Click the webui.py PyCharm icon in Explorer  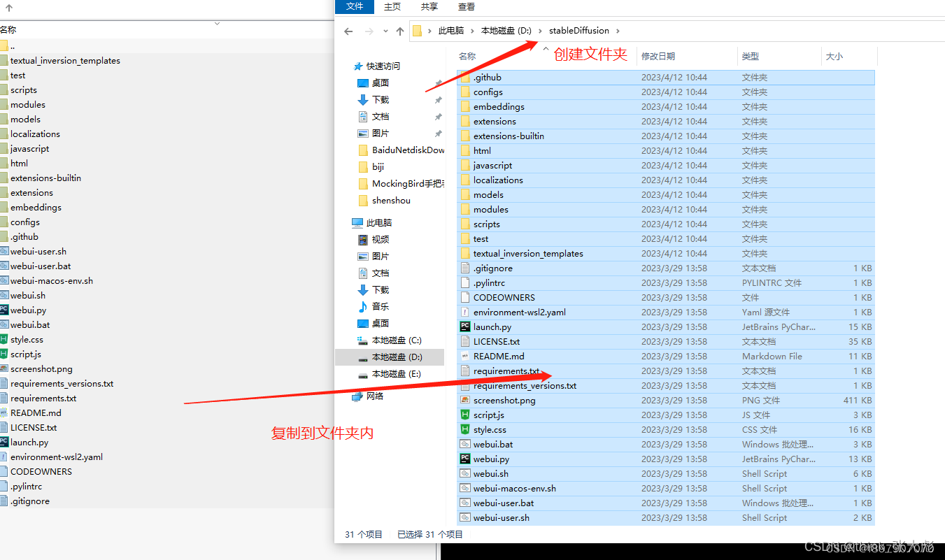(x=465, y=459)
